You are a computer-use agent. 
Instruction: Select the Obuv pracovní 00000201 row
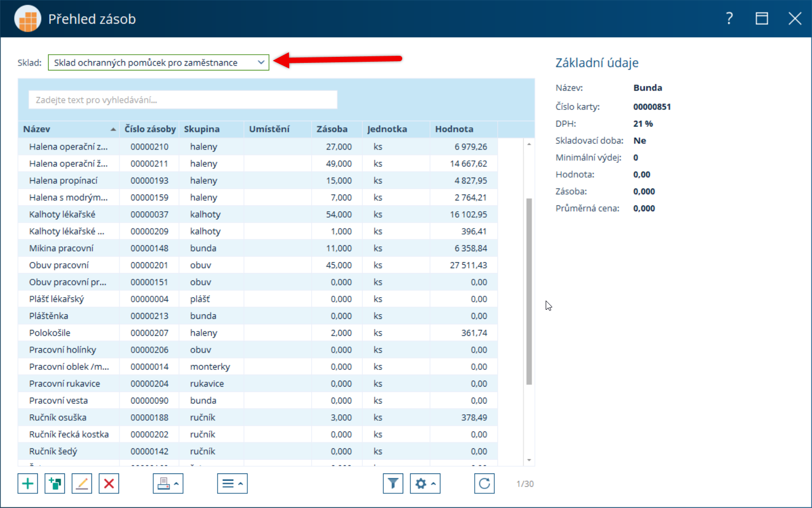[258, 265]
